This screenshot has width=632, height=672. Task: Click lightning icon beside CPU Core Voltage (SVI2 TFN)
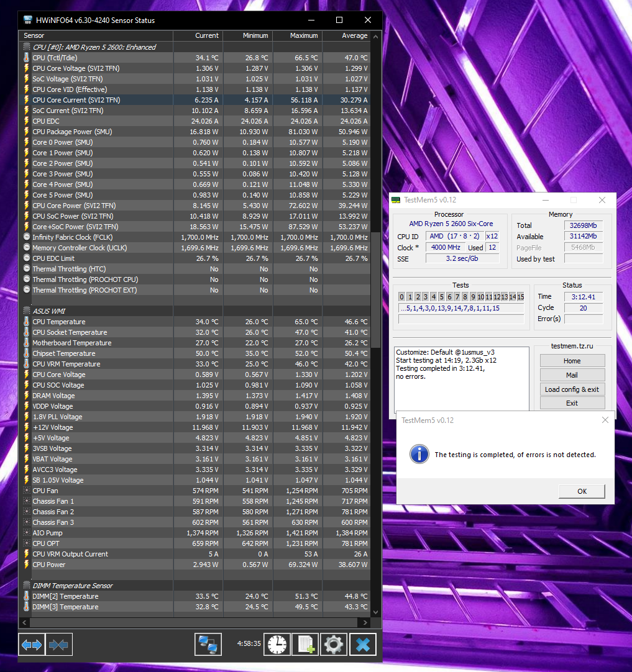coord(27,68)
